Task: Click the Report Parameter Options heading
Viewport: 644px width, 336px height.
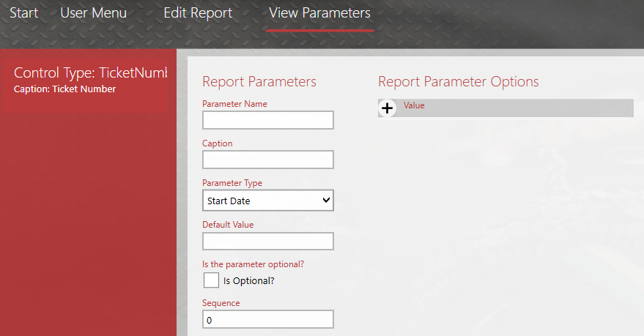Action: click(x=459, y=82)
